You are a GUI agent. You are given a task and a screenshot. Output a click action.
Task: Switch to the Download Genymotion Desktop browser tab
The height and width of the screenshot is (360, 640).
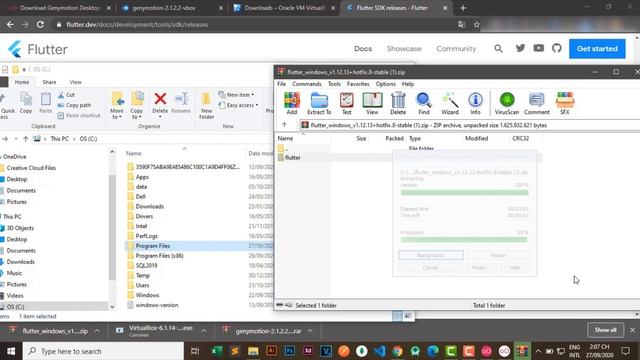(60, 8)
